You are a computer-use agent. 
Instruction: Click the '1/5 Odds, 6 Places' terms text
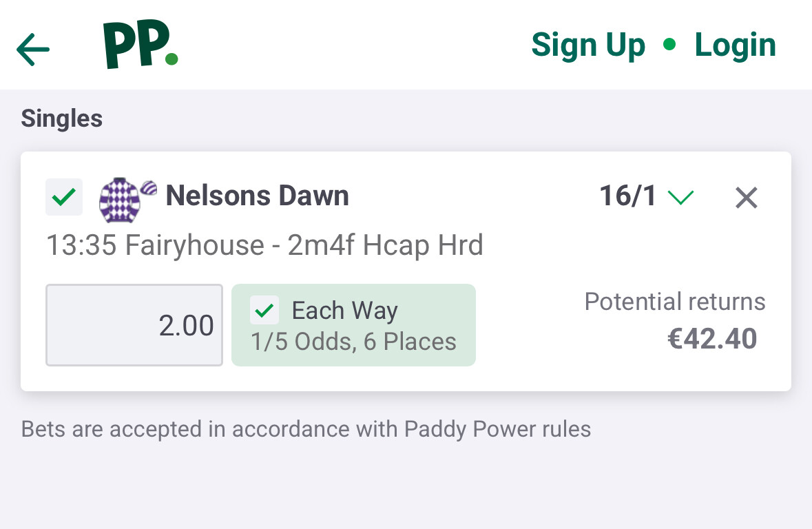(x=353, y=342)
